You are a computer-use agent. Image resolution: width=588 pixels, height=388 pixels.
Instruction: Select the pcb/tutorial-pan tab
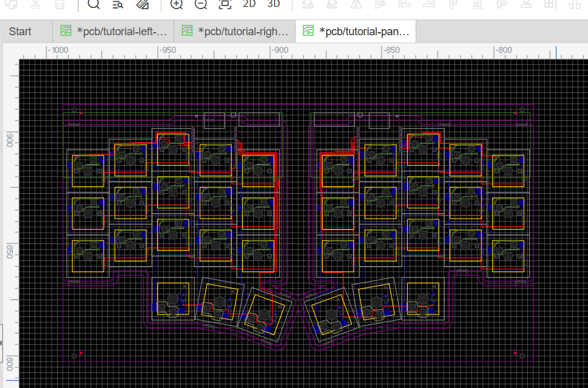point(356,32)
